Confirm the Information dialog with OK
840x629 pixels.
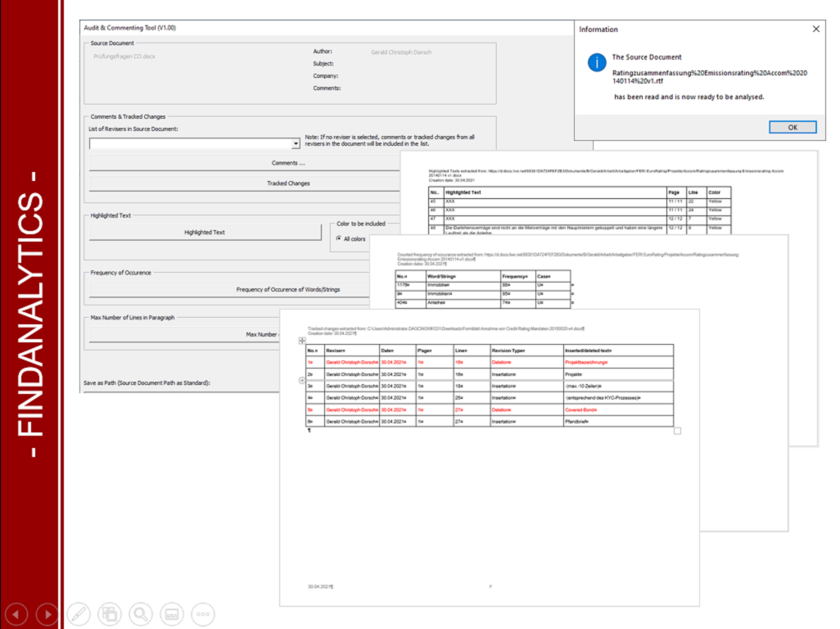pyautogui.click(x=792, y=127)
